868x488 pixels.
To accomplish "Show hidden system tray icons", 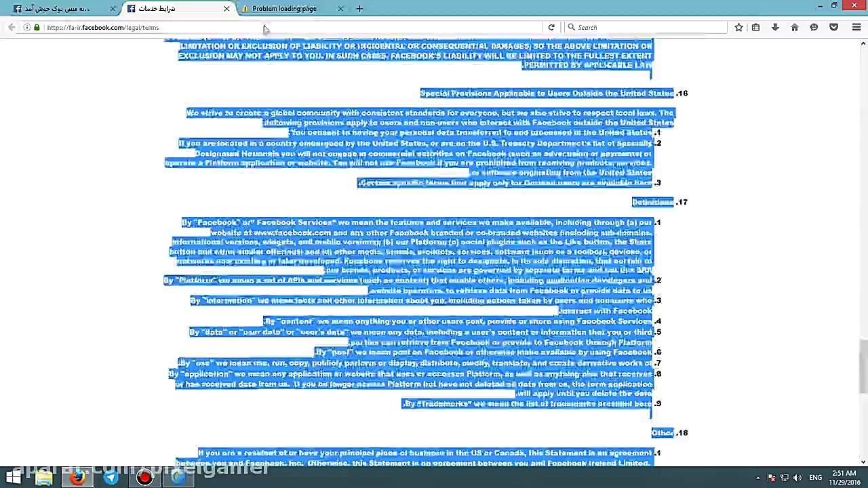I will (x=758, y=478).
